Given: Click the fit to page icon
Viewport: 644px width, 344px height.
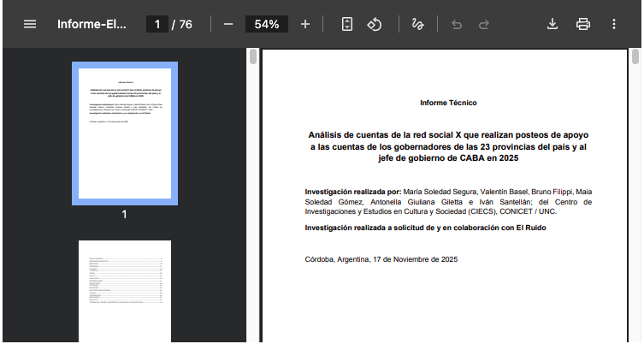Looking at the screenshot, I should [x=347, y=24].
